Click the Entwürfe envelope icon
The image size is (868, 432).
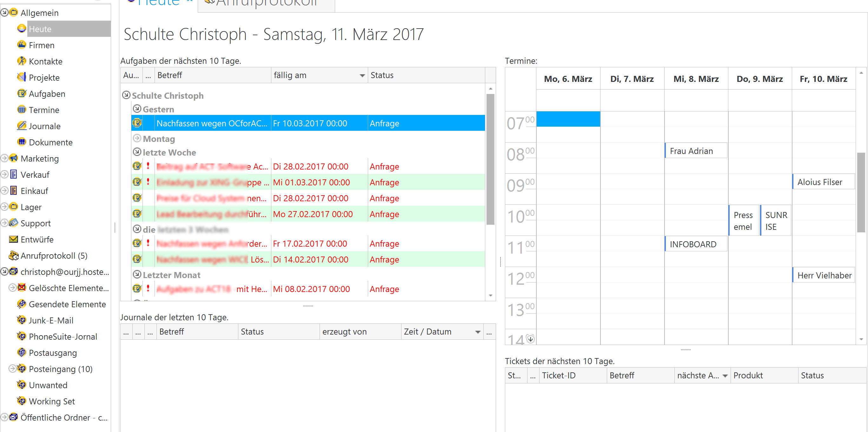tap(13, 239)
